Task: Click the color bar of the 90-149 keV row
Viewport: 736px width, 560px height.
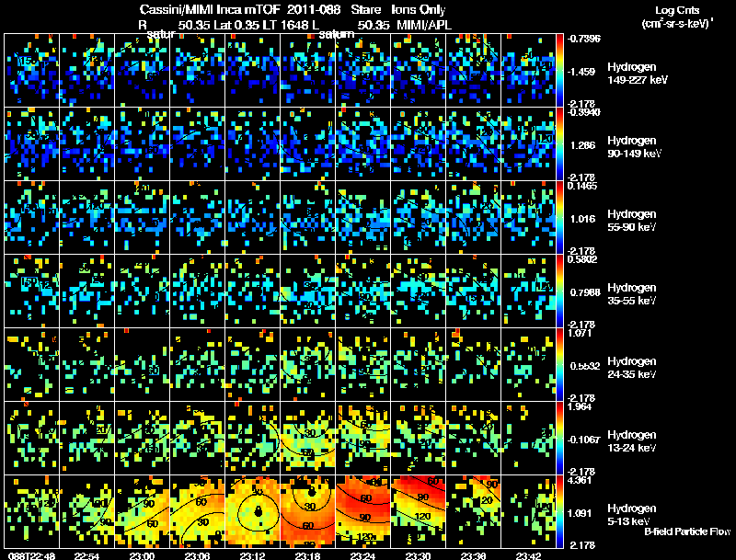Action: 559,144
